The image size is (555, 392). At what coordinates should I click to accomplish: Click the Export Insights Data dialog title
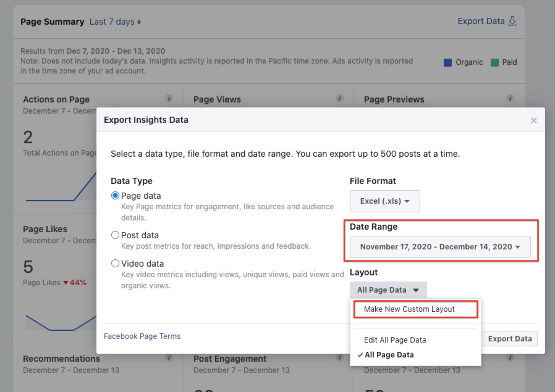pyautogui.click(x=146, y=120)
